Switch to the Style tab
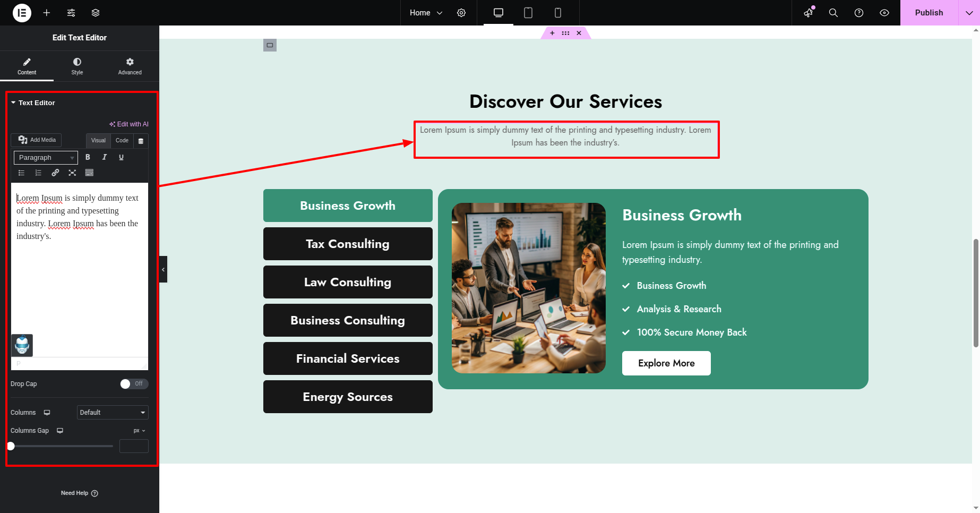 [77, 66]
